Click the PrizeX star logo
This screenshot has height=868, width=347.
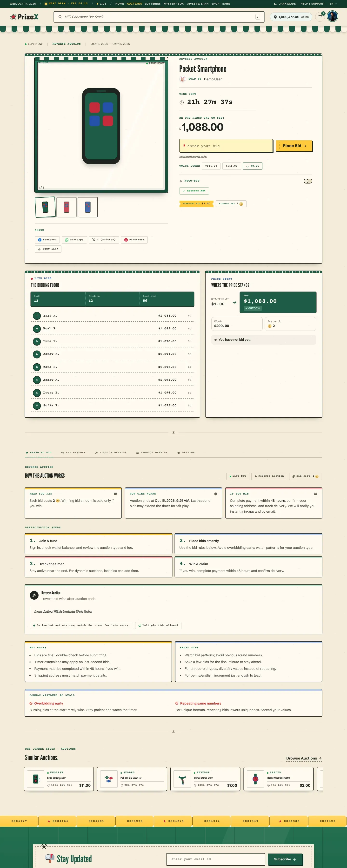click(x=13, y=16)
